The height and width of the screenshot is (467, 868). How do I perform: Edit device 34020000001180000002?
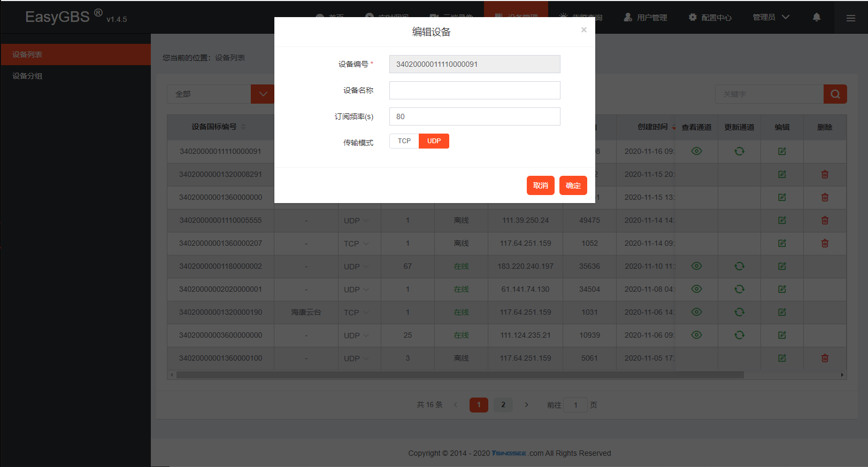(x=782, y=266)
